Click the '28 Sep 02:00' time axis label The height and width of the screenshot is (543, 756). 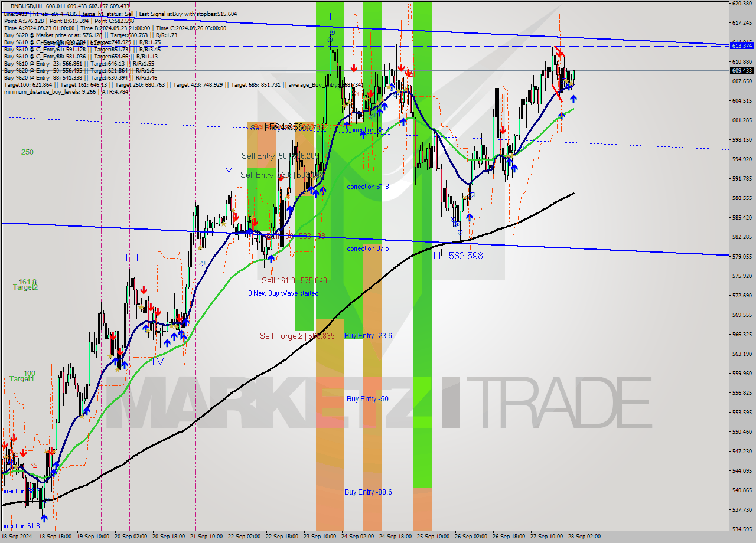click(585, 537)
